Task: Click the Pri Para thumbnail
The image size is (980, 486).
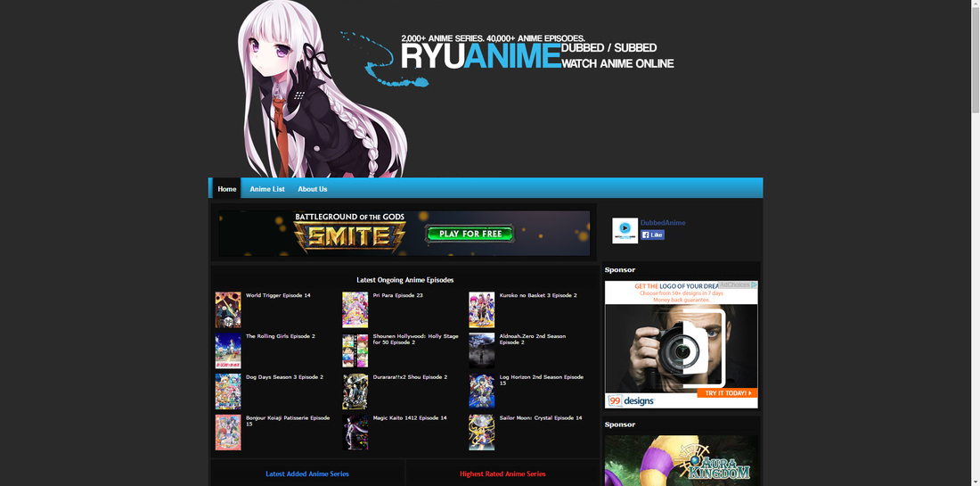Action: click(x=355, y=309)
